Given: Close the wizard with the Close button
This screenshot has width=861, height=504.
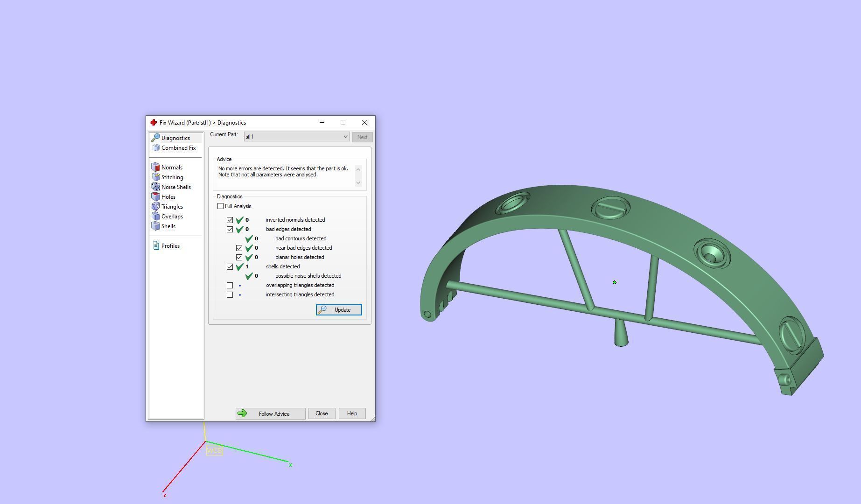Looking at the screenshot, I should click(x=322, y=413).
